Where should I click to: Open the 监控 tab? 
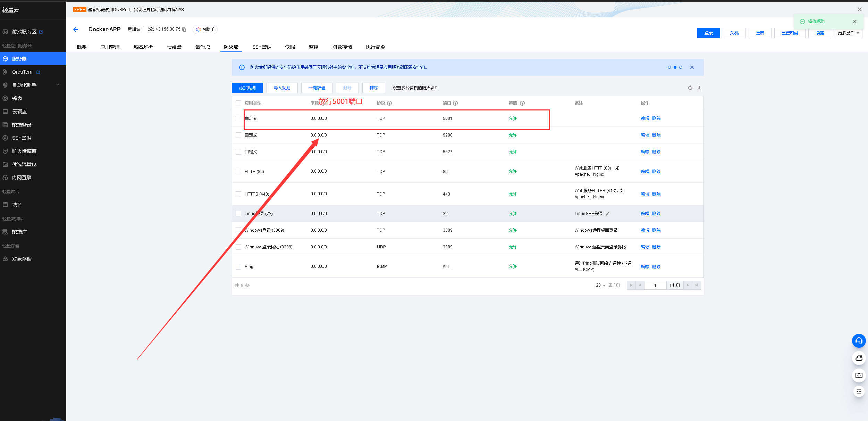(x=313, y=47)
